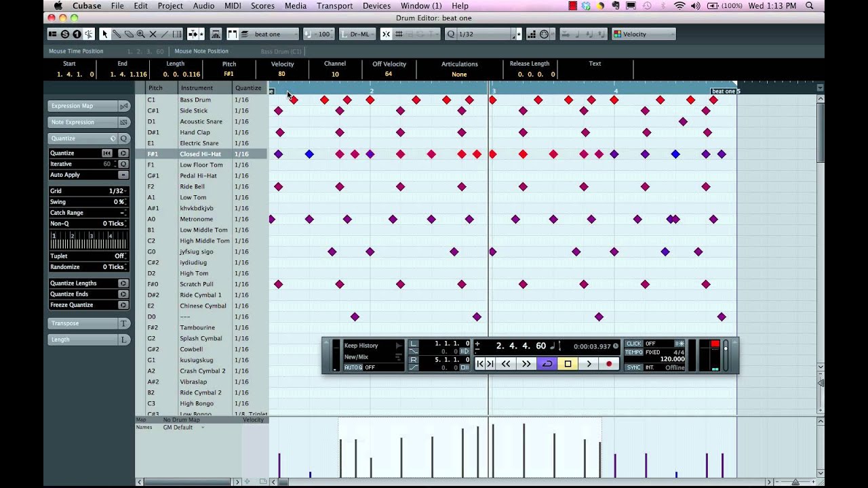The image size is (868, 488).
Task: Select the Zoom magnifier tool
Action: point(140,34)
